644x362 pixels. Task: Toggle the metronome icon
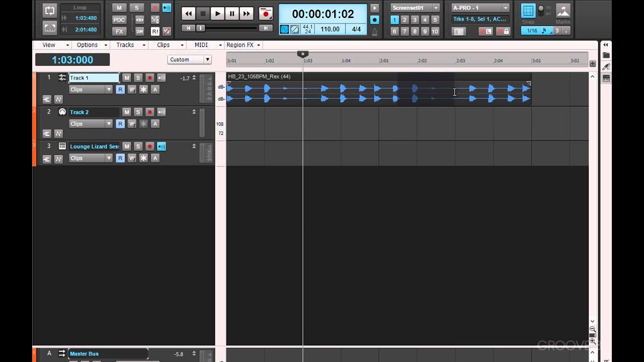(x=374, y=32)
